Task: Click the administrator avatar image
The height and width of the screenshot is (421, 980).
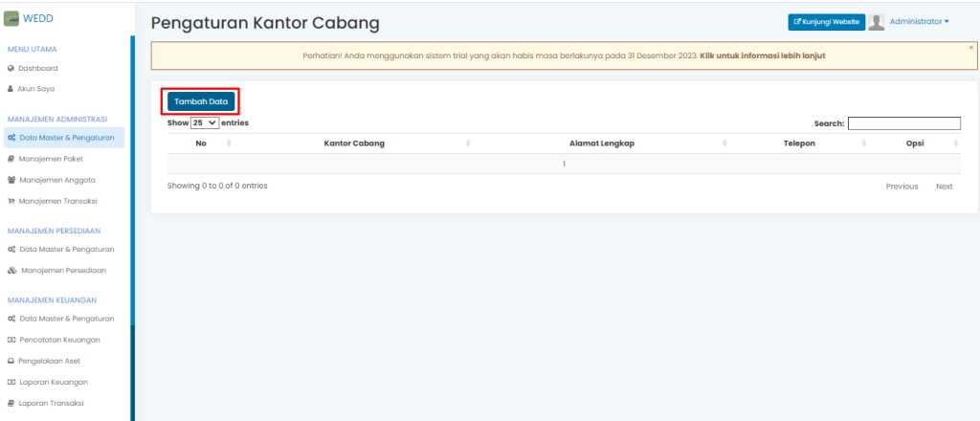Action: [875, 21]
